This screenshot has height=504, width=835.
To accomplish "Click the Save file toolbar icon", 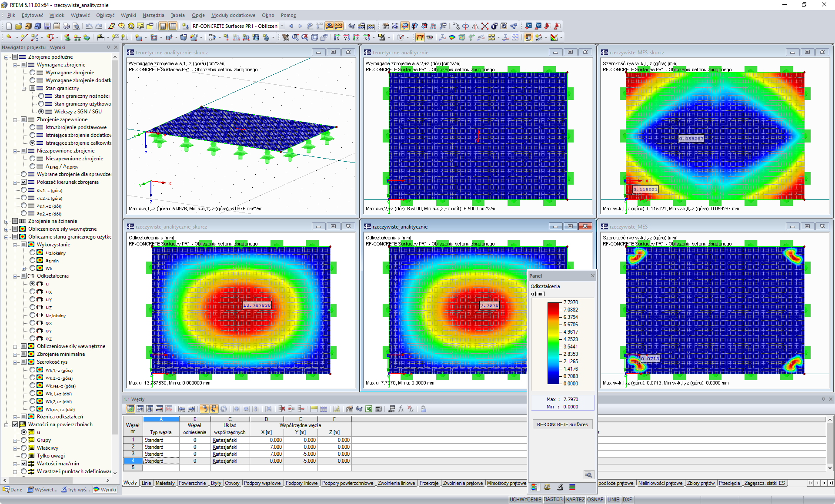I will (x=47, y=26).
